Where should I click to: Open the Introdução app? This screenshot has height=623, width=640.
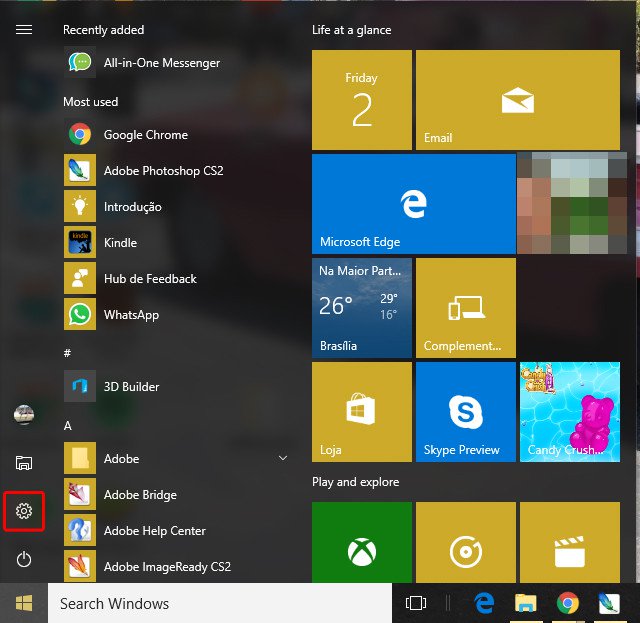click(x=178, y=206)
